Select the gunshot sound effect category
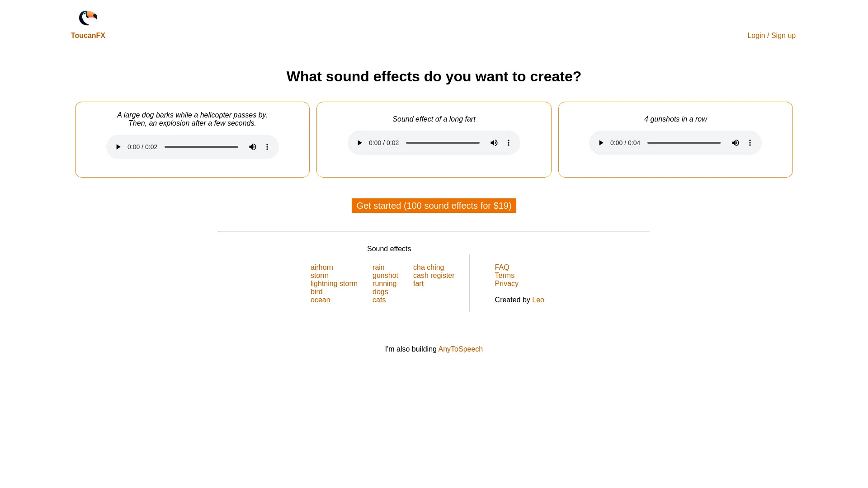The height and width of the screenshot is (488, 868). point(385,275)
